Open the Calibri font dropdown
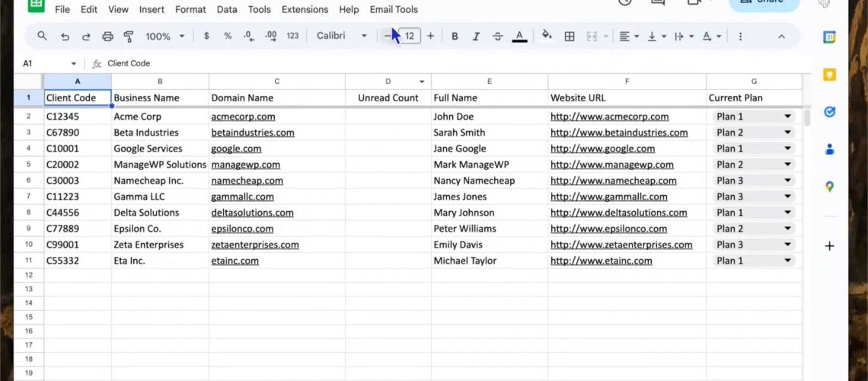Image resolution: width=868 pixels, height=381 pixels. tap(341, 37)
